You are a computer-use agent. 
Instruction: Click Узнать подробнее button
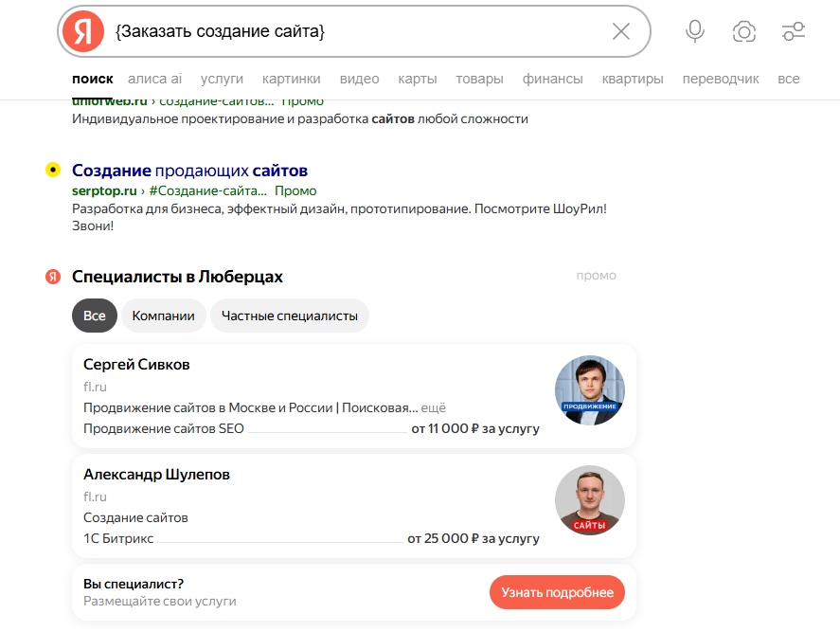pyautogui.click(x=557, y=592)
